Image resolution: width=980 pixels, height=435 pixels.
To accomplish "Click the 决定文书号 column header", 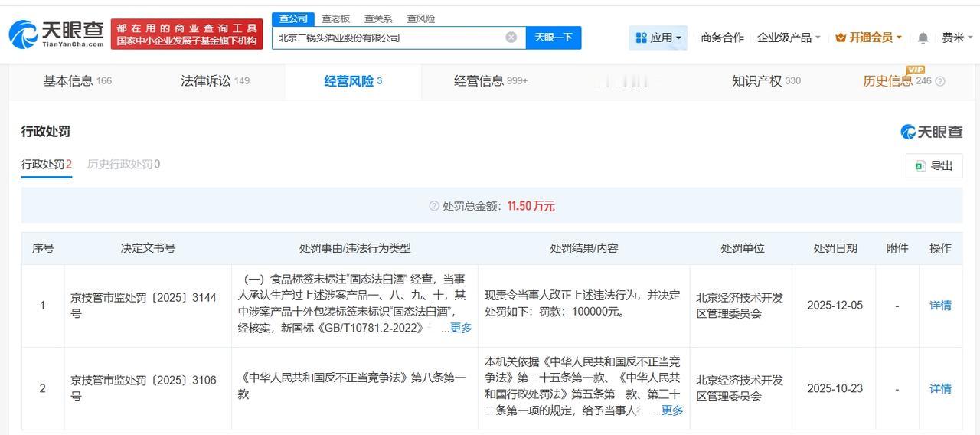I will click(148, 249).
